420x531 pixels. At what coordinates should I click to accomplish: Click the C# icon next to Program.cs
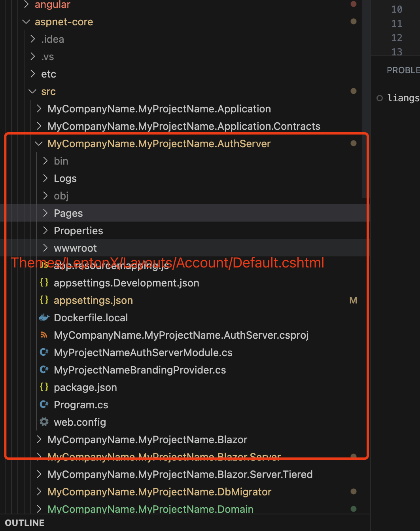(44, 405)
